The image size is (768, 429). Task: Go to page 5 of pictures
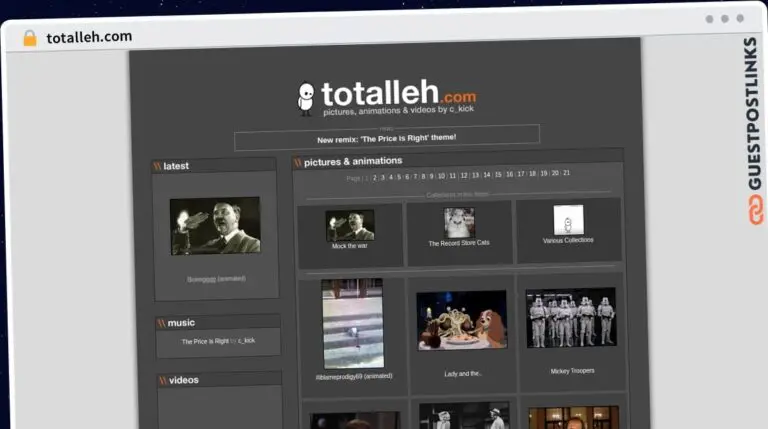(x=399, y=177)
